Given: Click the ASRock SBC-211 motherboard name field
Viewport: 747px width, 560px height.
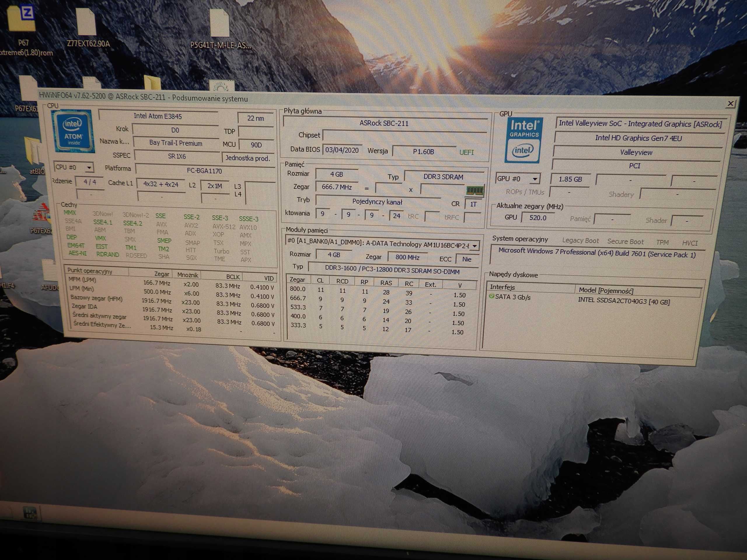Looking at the screenshot, I should click(384, 123).
